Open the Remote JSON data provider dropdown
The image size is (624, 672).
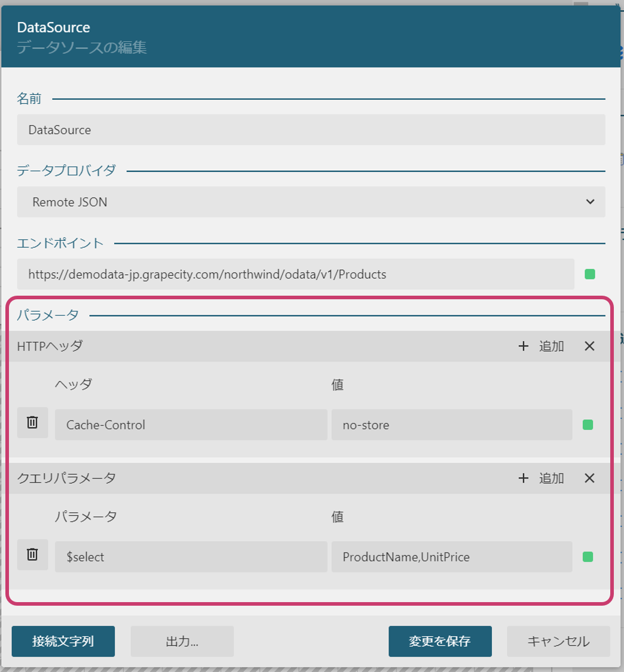[311, 202]
